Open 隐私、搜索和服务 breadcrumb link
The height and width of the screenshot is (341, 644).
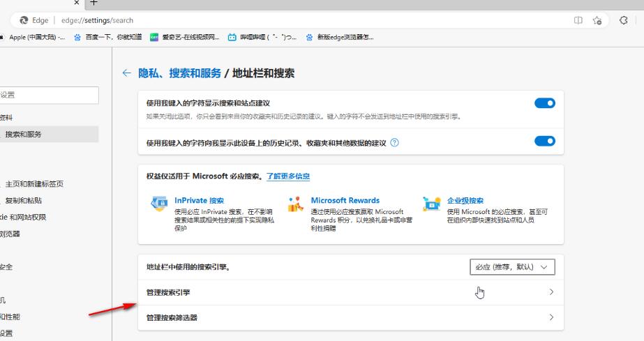[x=179, y=73]
